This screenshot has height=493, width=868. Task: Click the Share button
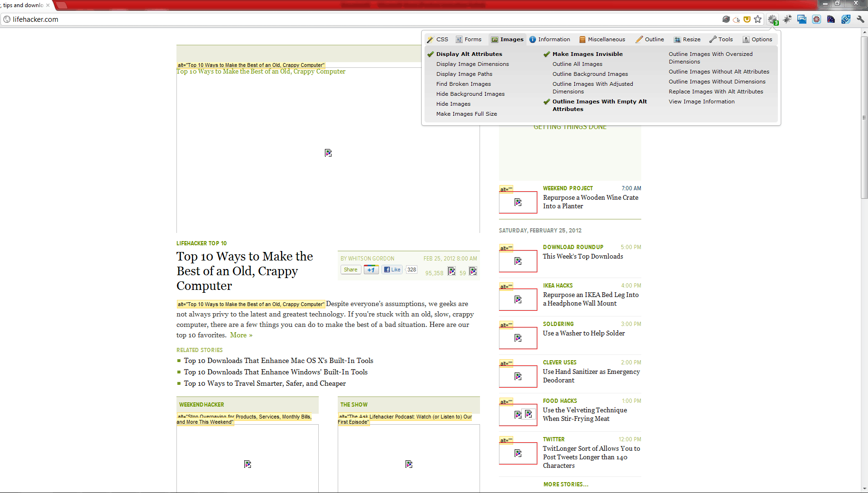pos(351,270)
